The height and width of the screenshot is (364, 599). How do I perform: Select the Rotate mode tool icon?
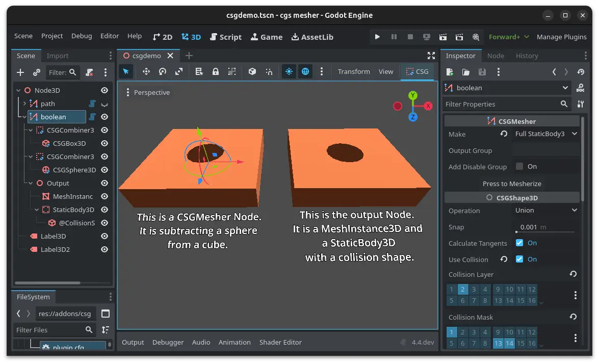(x=163, y=72)
